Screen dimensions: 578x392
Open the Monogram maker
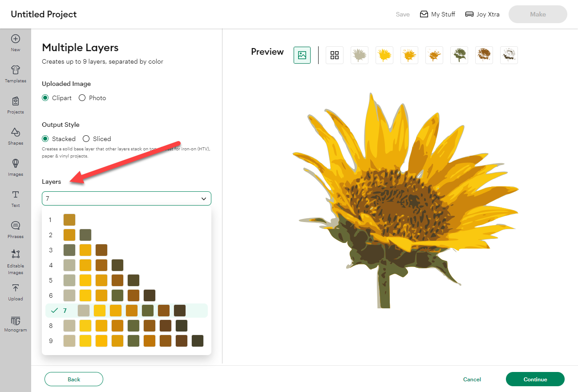click(15, 323)
